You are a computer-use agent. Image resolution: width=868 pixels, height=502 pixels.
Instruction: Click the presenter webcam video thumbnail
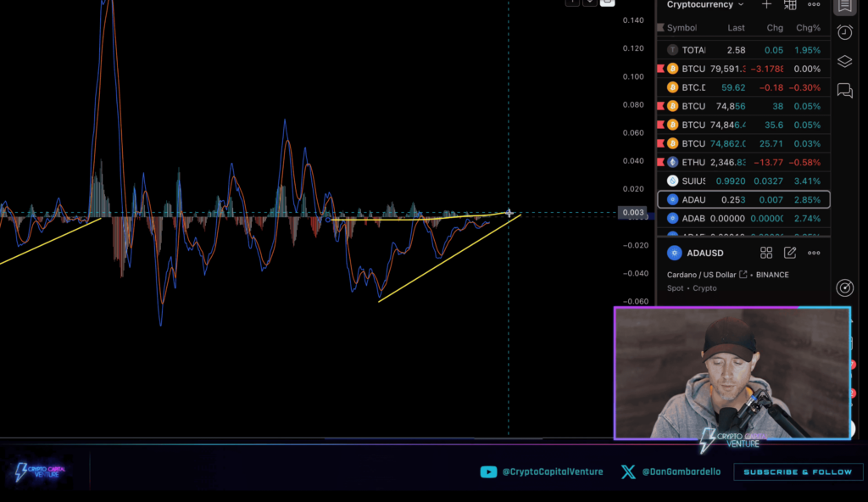tap(732, 373)
